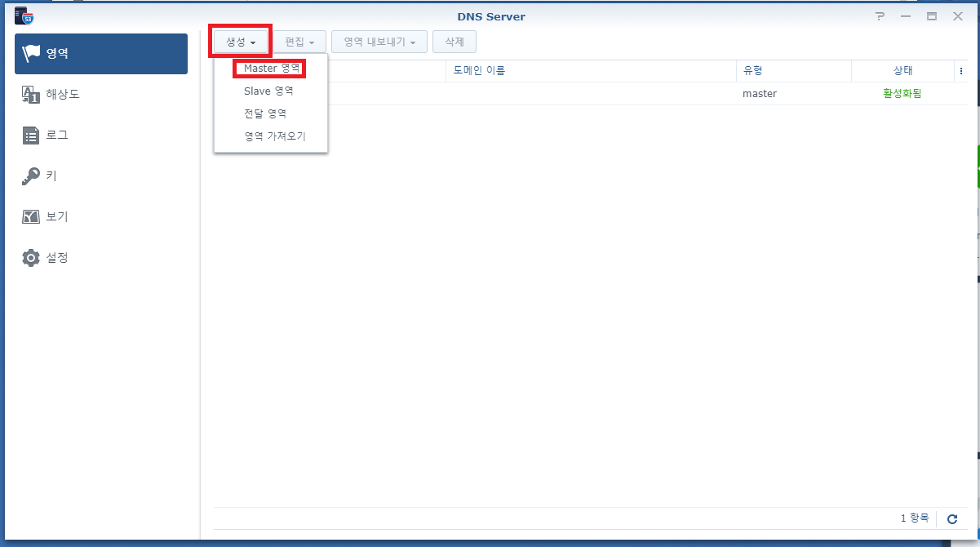Minimize the DNS Server window
Viewport: 980px width, 547px height.
click(905, 16)
